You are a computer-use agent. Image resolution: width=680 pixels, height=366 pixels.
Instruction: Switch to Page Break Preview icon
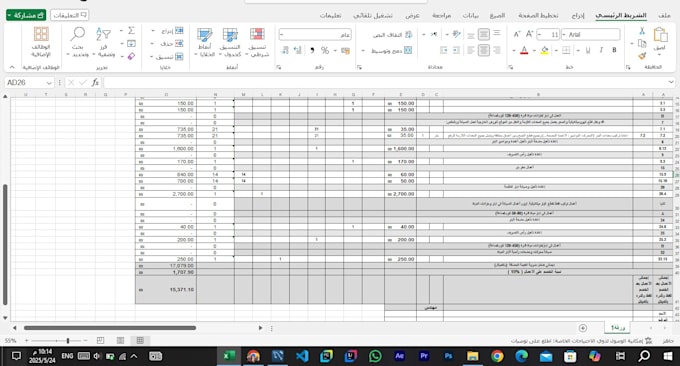click(x=100, y=340)
